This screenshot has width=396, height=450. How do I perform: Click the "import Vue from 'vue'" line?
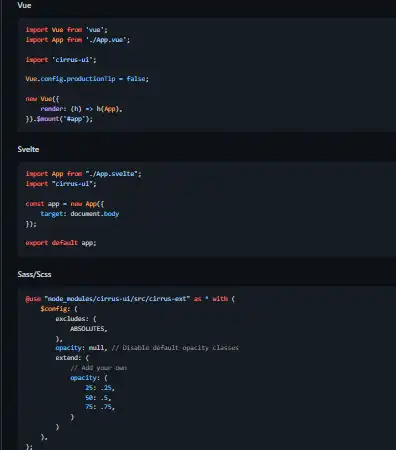coord(67,30)
